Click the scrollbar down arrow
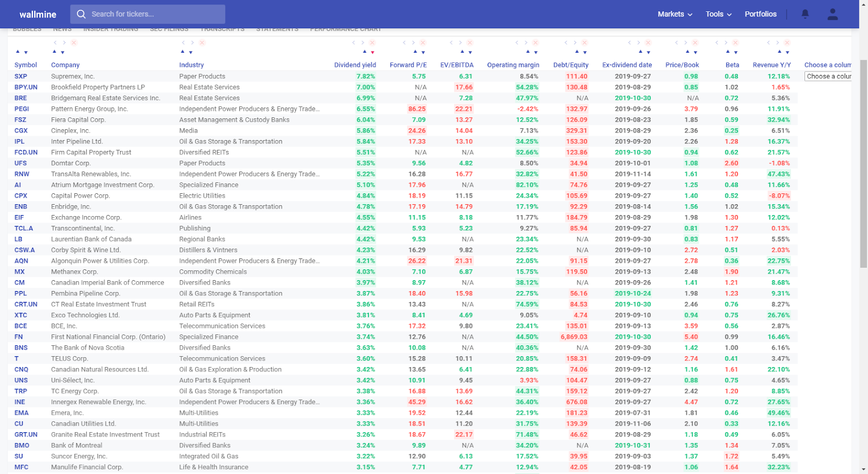Screen dimensions: 868x474 [864, 469]
